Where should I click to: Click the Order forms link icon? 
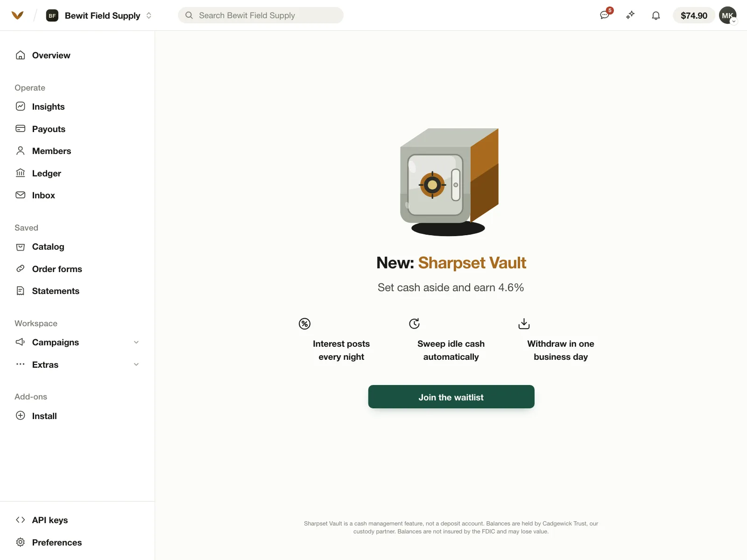[x=21, y=269]
